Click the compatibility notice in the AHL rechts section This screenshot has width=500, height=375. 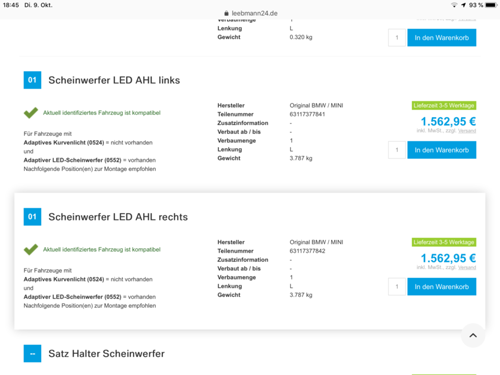(x=102, y=249)
